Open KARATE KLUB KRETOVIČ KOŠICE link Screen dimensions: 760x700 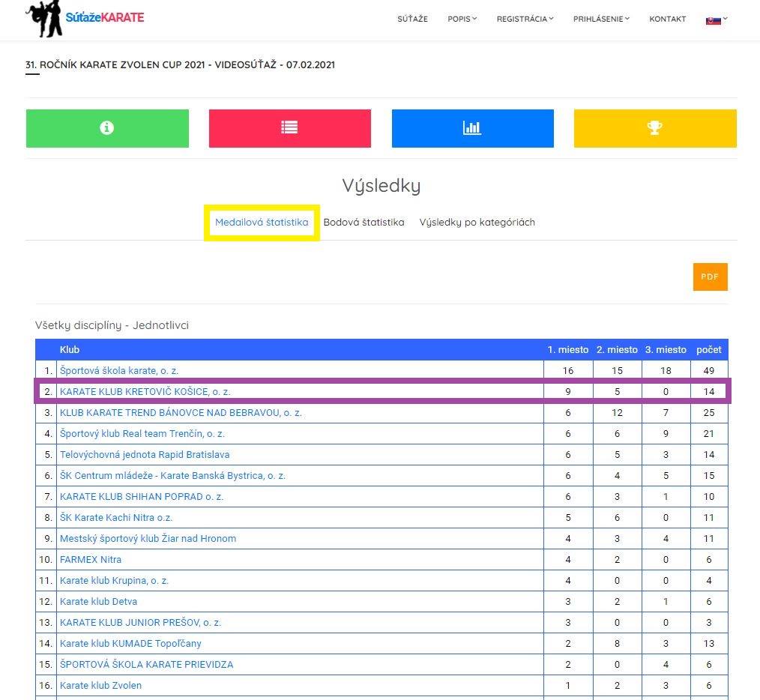145,391
